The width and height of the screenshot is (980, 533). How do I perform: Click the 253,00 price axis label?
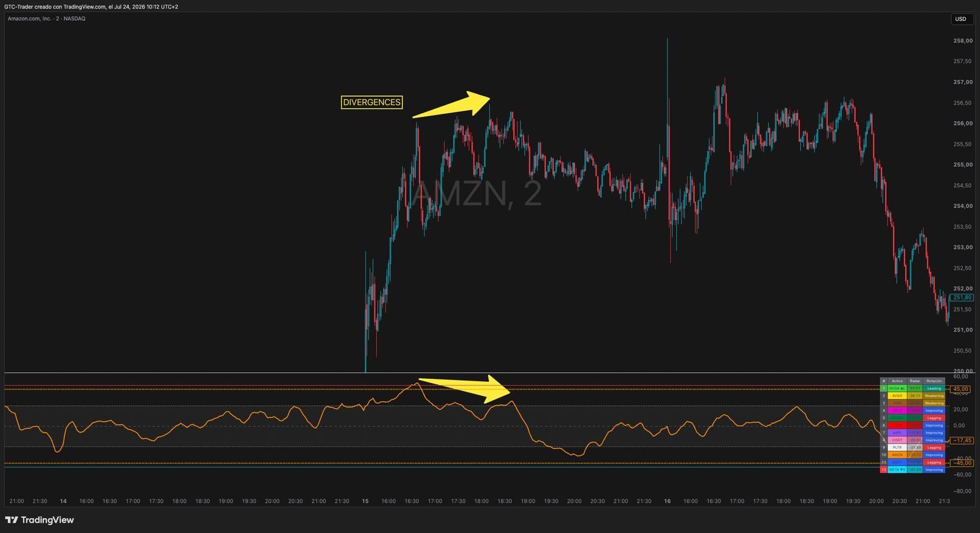coord(963,247)
